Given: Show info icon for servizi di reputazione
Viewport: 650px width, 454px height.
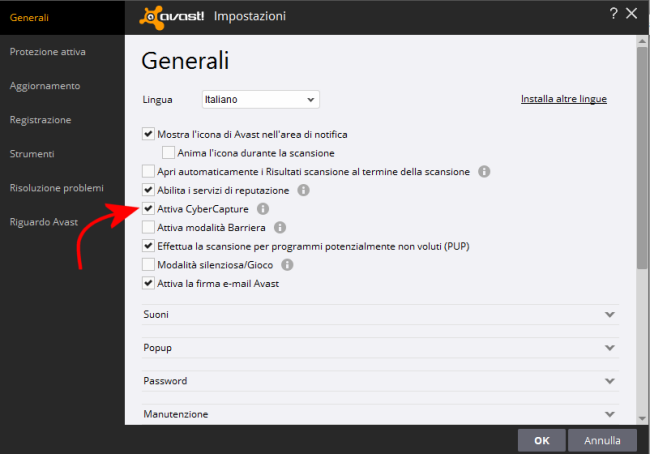Looking at the screenshot, I should (303, 190).
